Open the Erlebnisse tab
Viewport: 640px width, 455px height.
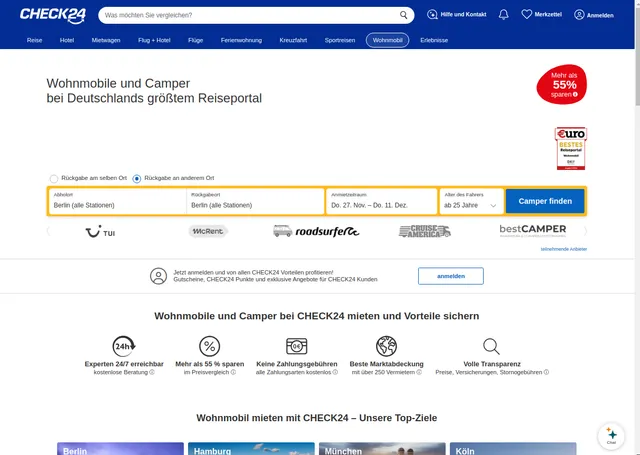point(434,40)
